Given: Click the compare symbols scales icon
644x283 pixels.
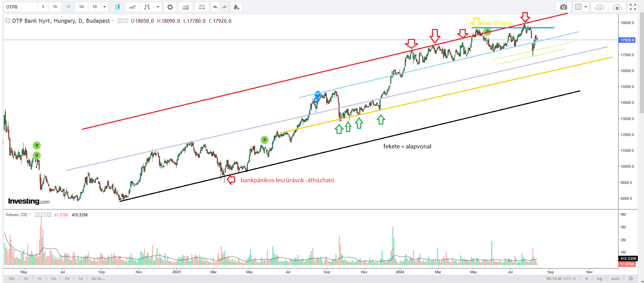Looking at the screenshot, I should point(202,7).
